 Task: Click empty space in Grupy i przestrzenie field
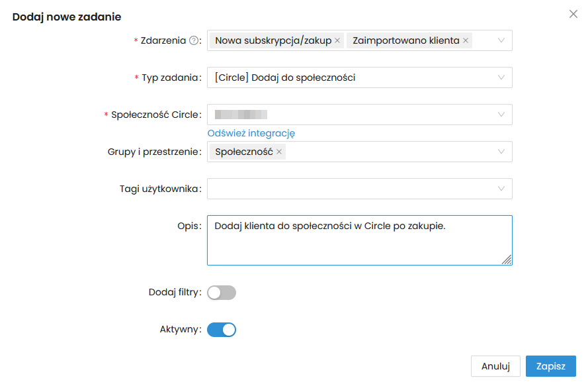click(390, 152)
